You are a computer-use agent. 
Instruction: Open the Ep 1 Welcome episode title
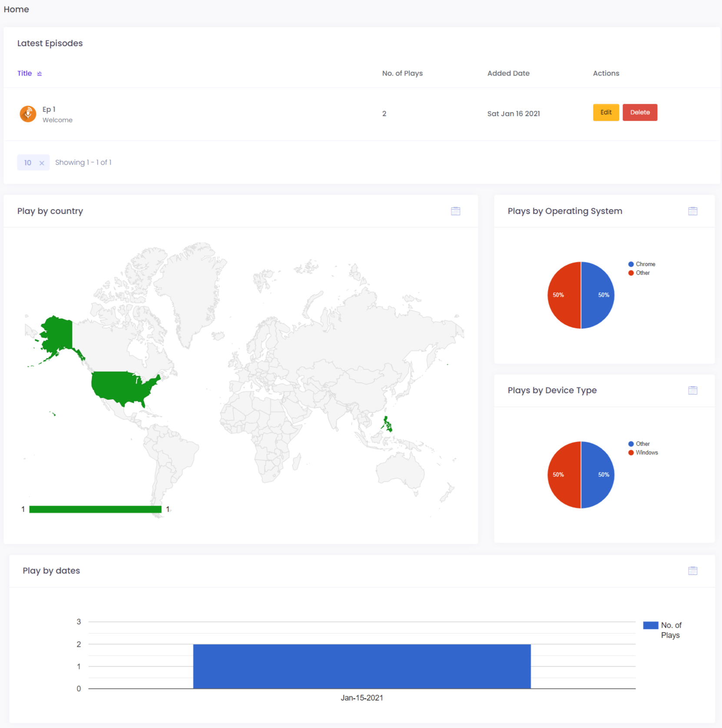pos(57,114)
